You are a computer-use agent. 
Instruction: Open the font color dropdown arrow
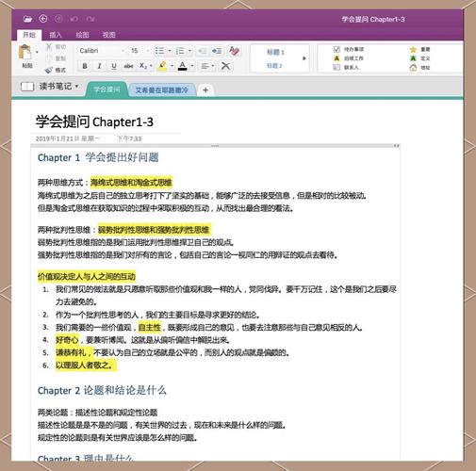click(192, 66)
